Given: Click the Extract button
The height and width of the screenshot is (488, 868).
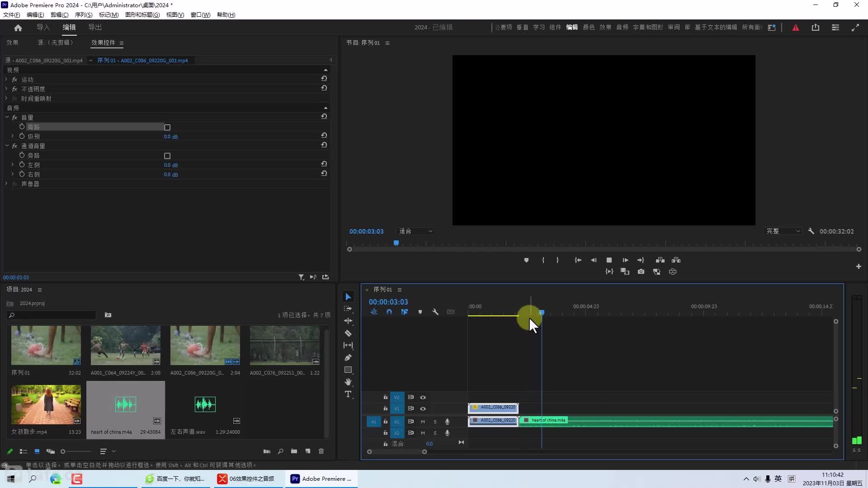Looking at the screenshot, I should 676,260.
